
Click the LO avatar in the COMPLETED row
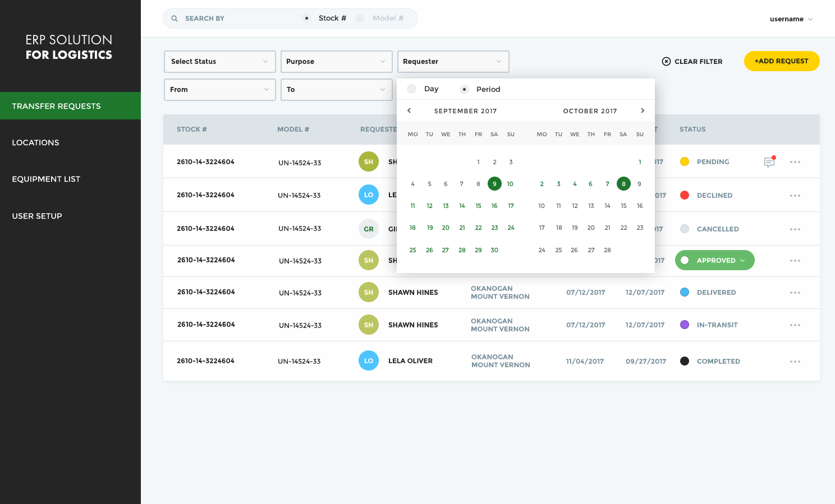click(369, 360)
